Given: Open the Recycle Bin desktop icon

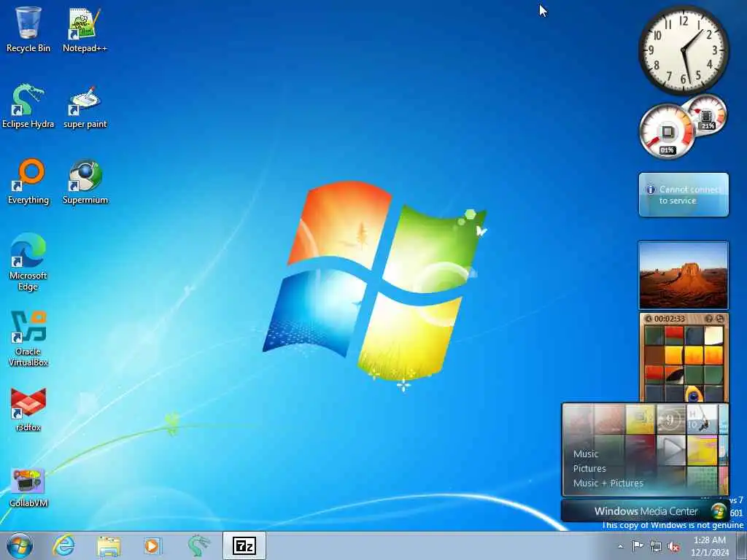Looking at the screenshot, I should pos(28,28).
